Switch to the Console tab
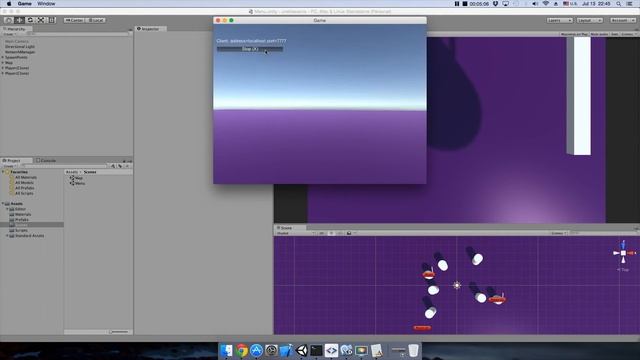640x360 pixels. [46, 160]
